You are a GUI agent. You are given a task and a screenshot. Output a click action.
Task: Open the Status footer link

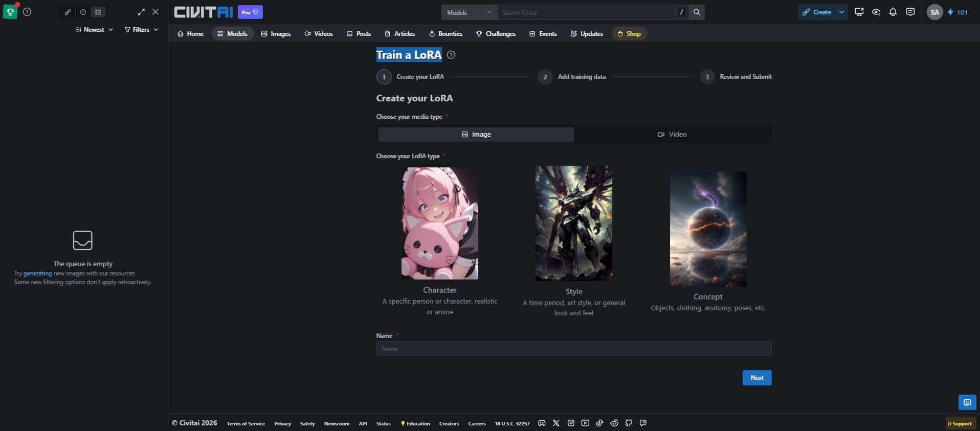coord(384,423)
